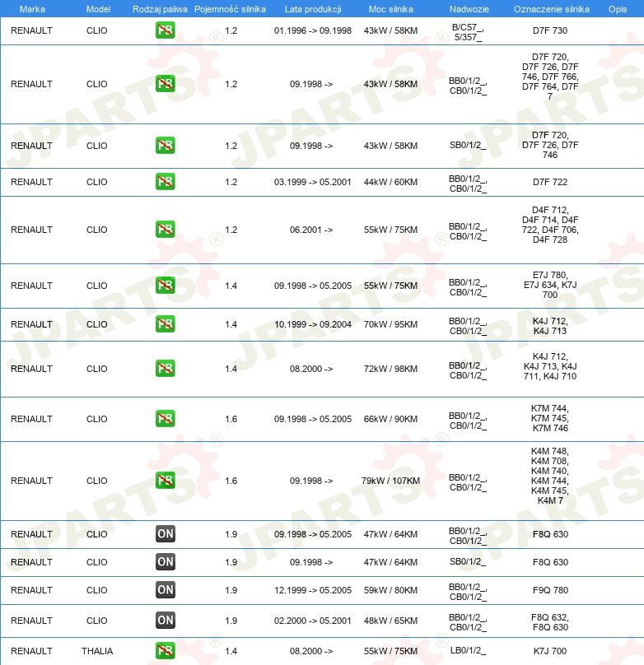Viewport: 644px width, 665px height.
Task: Click production dates 12.1999 -> 05.2005
Action: [313, 590]
